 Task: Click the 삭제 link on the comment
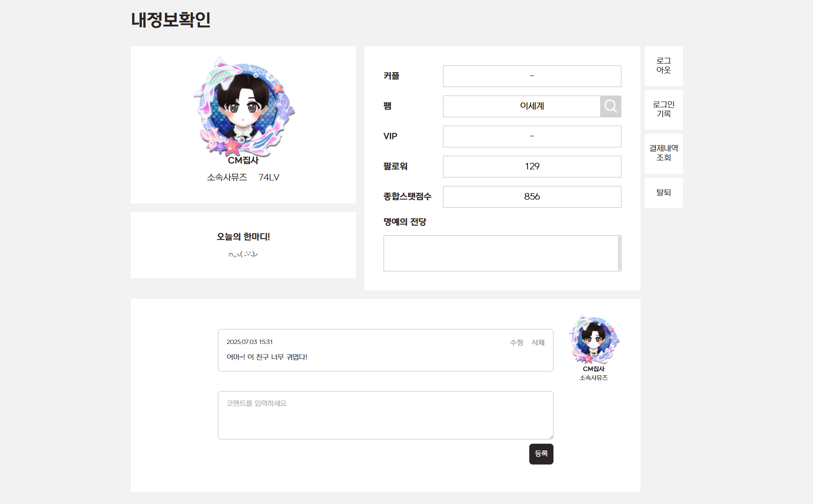pyautogui.click(x=538, y=343)
